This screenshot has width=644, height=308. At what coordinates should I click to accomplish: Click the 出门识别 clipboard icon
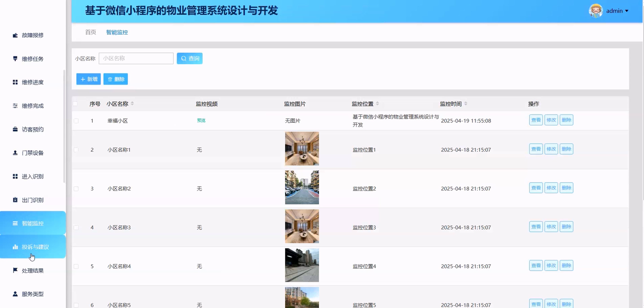[15, 200]
